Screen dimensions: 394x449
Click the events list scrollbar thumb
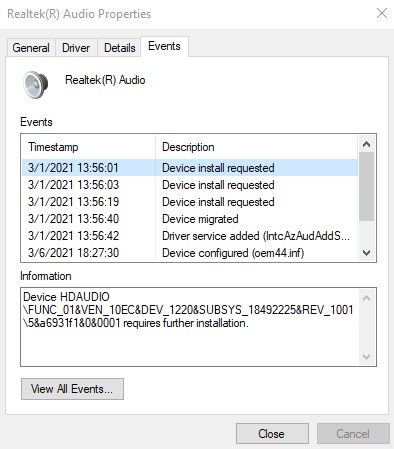[366, 186]
